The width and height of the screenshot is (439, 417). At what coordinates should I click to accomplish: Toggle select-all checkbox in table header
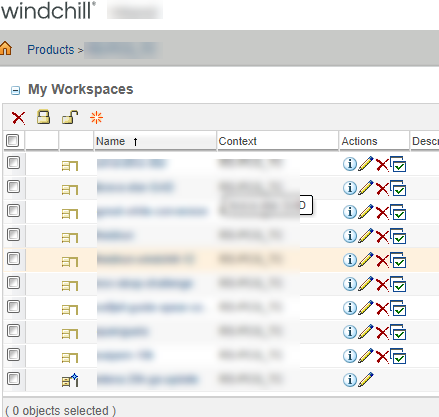[13, 141]
